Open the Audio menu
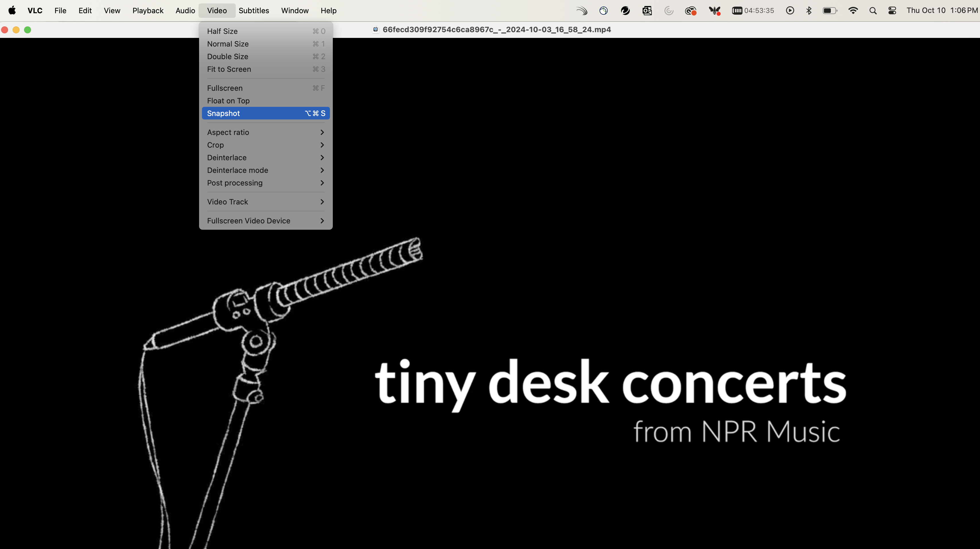Image resolution: width=980 pixels, height=549 pixels. pyautogui.click(x=185, y=10)
